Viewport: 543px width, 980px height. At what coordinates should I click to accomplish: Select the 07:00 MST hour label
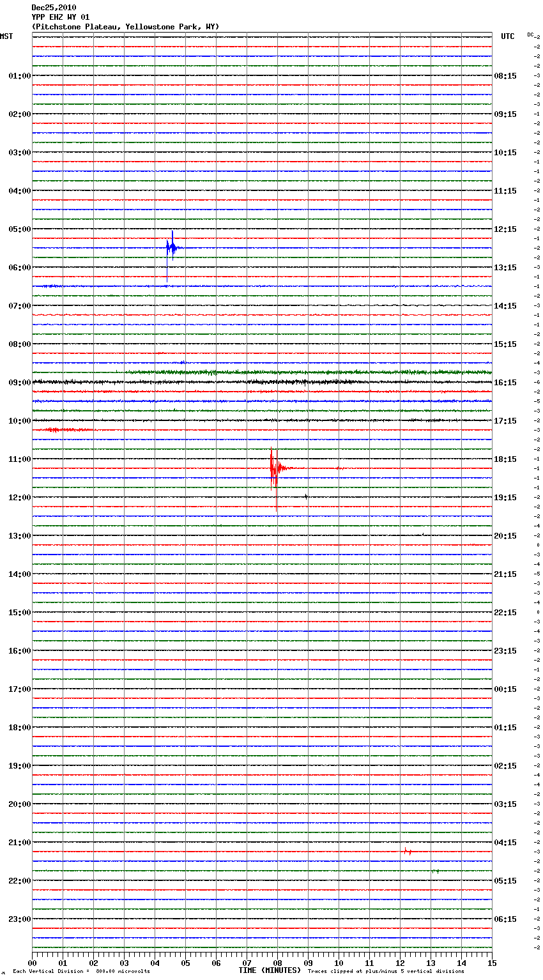click(20, 306)
